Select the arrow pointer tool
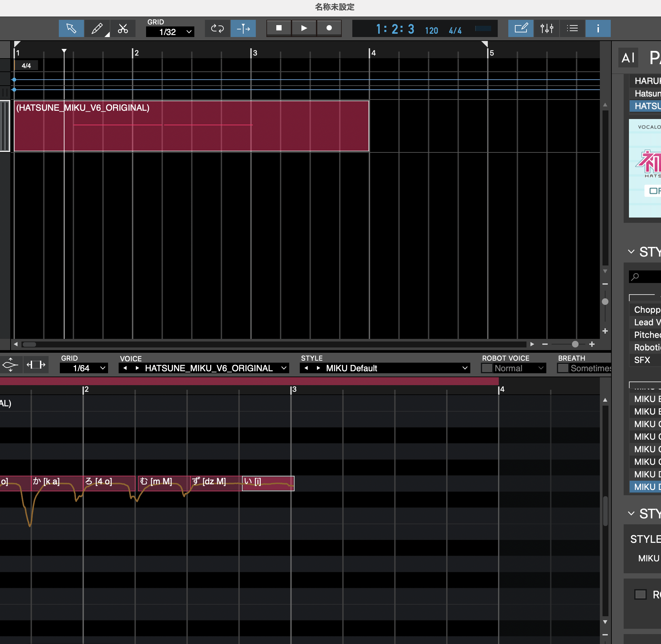The image size is (661, 644). 71,28
